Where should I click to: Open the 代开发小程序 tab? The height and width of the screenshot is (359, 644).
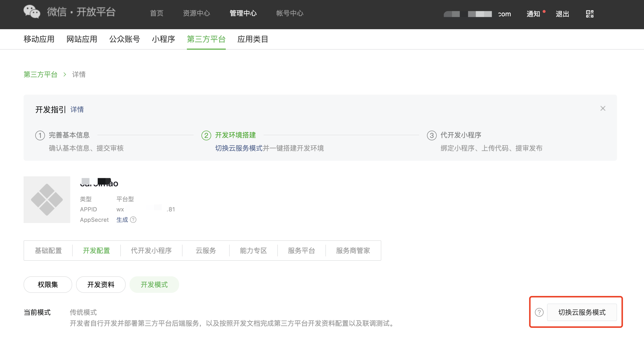click(151, 251)
